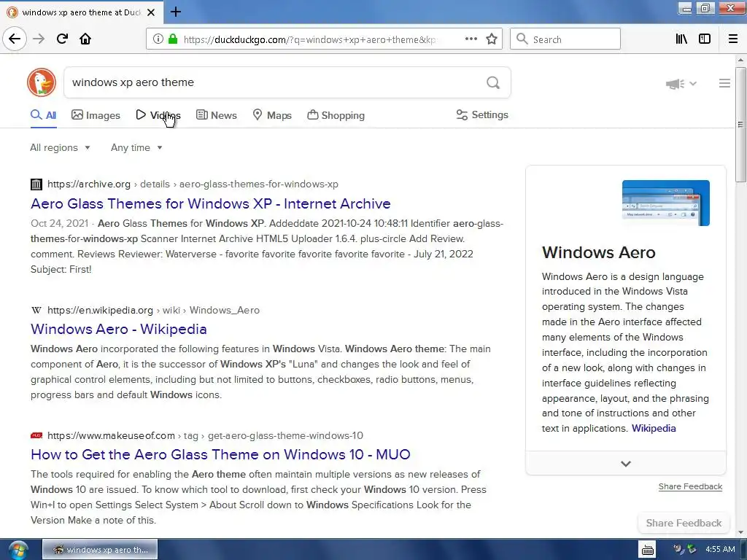Click the DuckDuckGo duck logo
Screen dimensions: 747x560
point(42,82)
